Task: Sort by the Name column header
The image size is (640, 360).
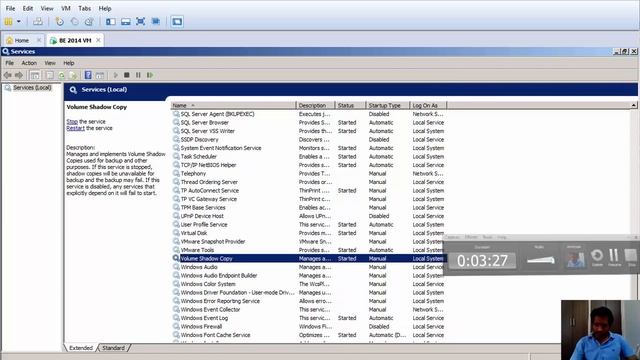Action: point(233,105)
